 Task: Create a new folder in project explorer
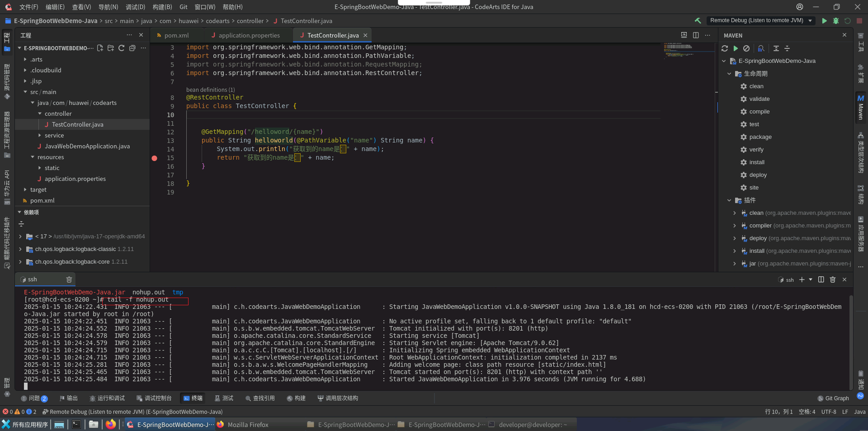pyautogui.click(x=111, y=48)
